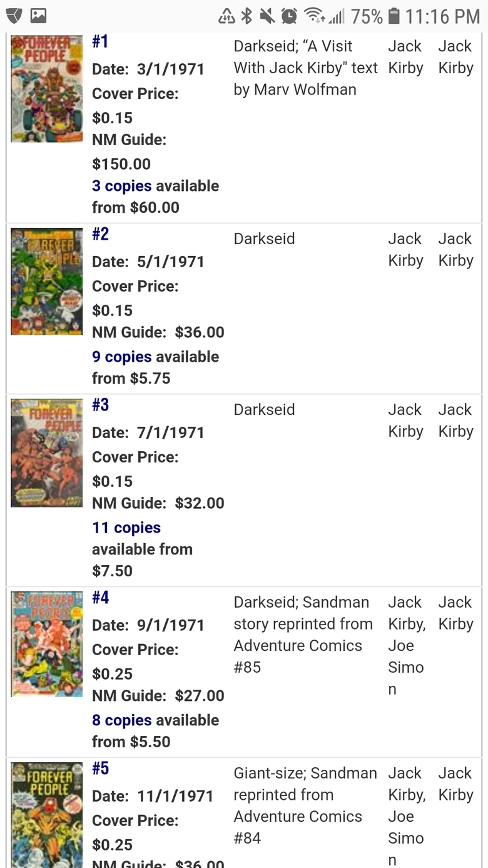Tap the shield icon in status bar

[14, 16]
